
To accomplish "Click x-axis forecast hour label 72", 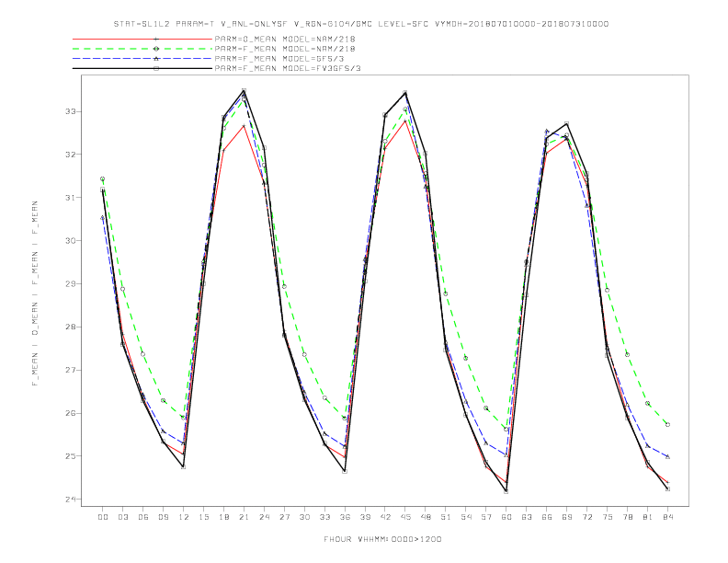I will pyautogui.click(x=586, y=517).
